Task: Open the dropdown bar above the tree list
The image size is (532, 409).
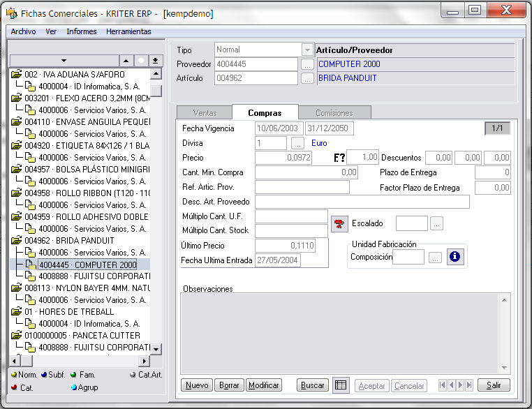Action: (64, 61)
